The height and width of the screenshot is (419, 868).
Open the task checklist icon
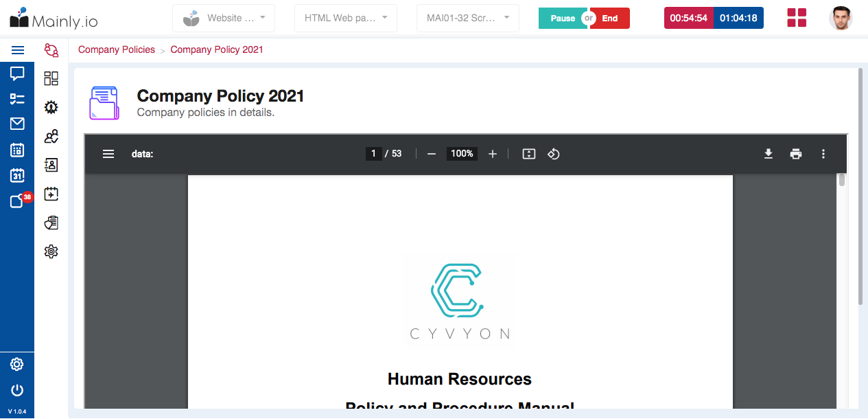pos(17,99)
